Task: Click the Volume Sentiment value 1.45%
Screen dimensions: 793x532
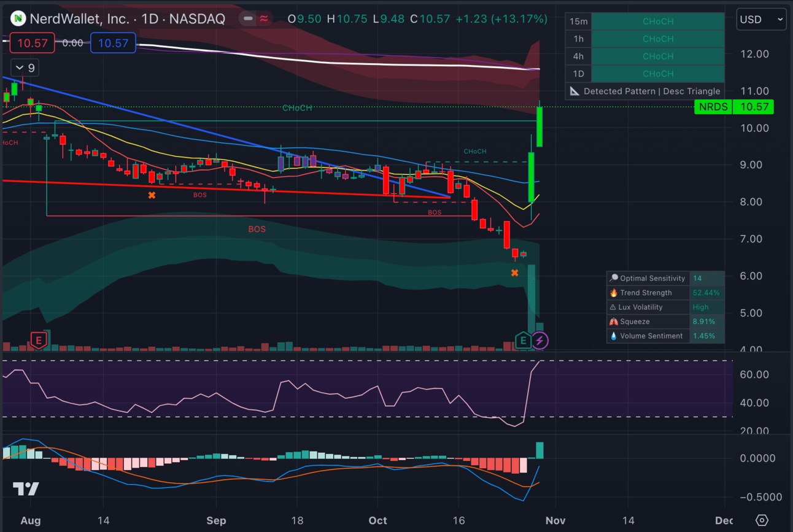Action: 704,336
